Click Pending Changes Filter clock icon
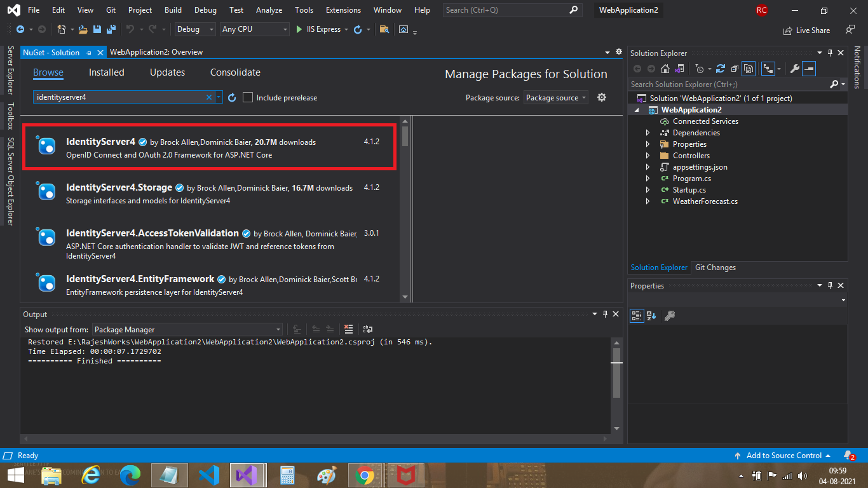This screenshot has height=488, width=868. (x=700, y=69)
